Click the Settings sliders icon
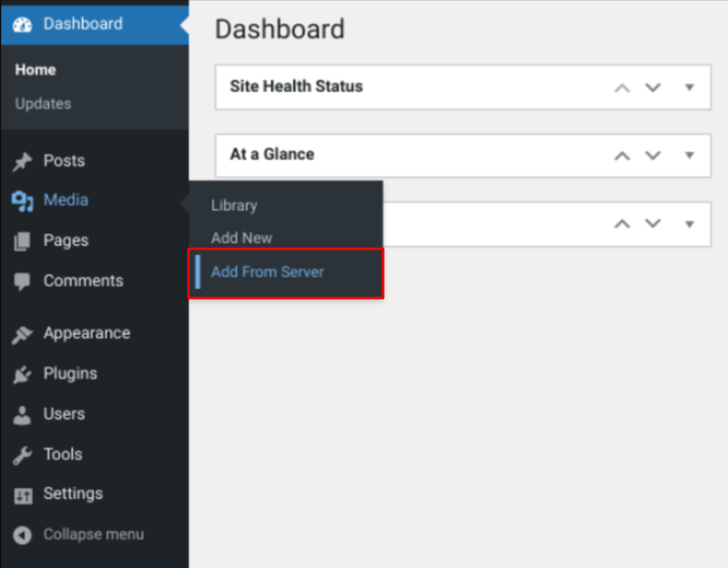 click(x=23, y=494)
